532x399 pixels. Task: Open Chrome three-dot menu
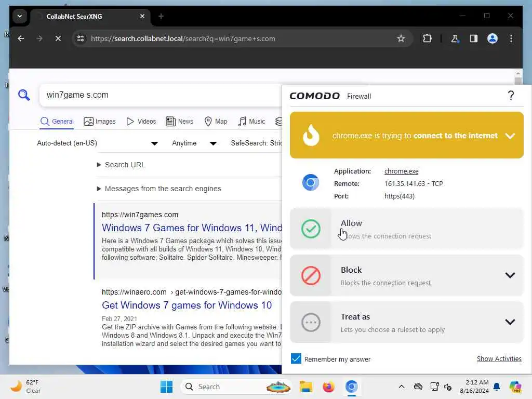(511, 38)
